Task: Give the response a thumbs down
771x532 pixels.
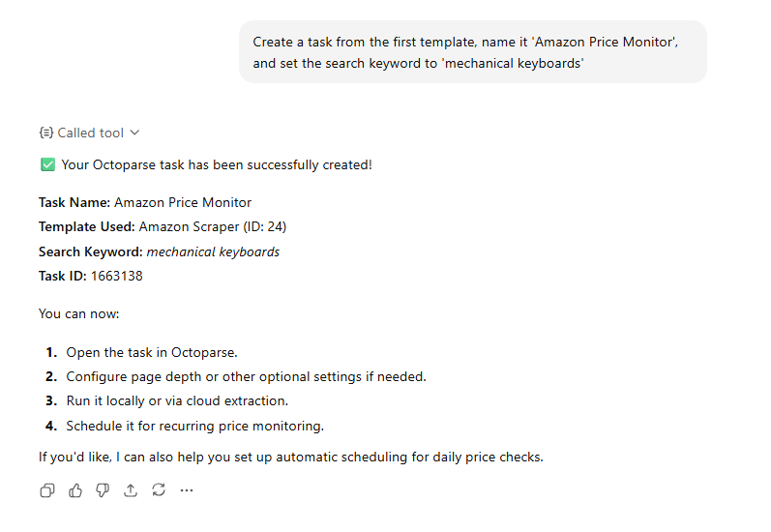Action: (x=103, y=490)
